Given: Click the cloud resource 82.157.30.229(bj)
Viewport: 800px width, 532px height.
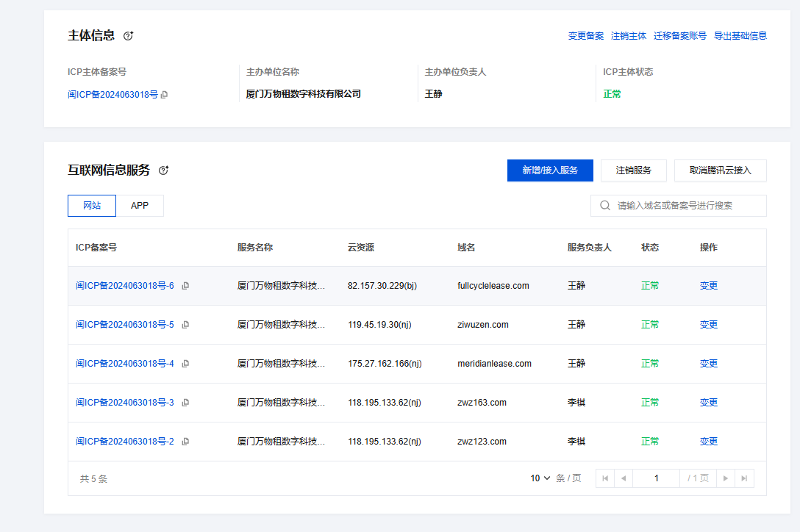Looking at the screenshot, I should click(382, 286).
